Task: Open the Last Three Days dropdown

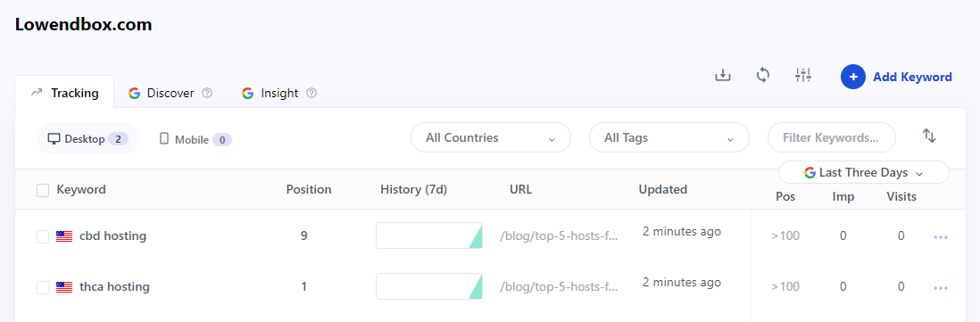Action: coord(864,173)
